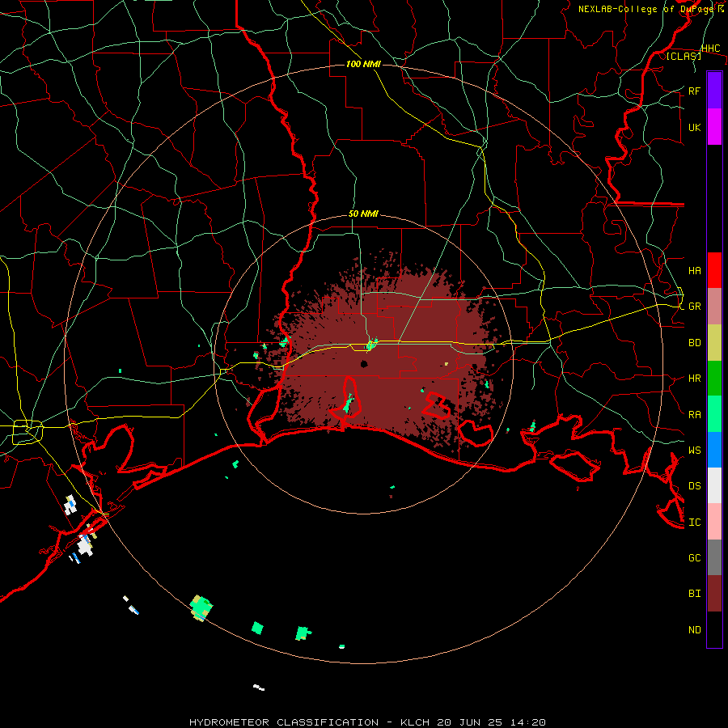Click the gray GC legend color swatch
The width and height of the screenshot is (728, 728).
714,557
